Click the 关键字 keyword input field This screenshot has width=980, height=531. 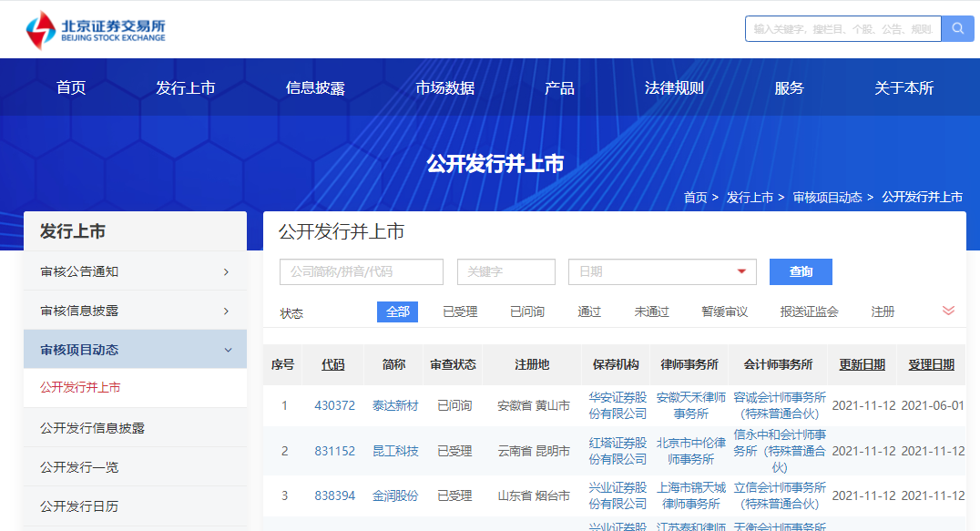(x=505, y=271)
